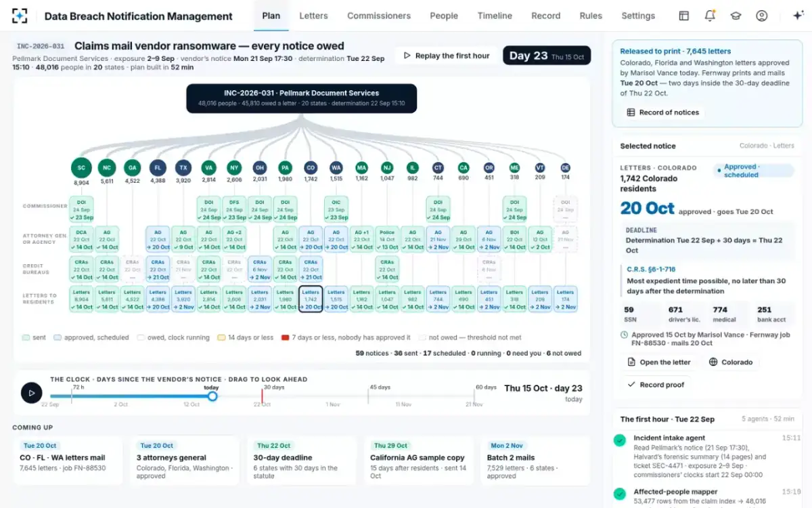This screenshot has width=812, height=508.
Task: Click Open the letter
Action: [658, 362]
